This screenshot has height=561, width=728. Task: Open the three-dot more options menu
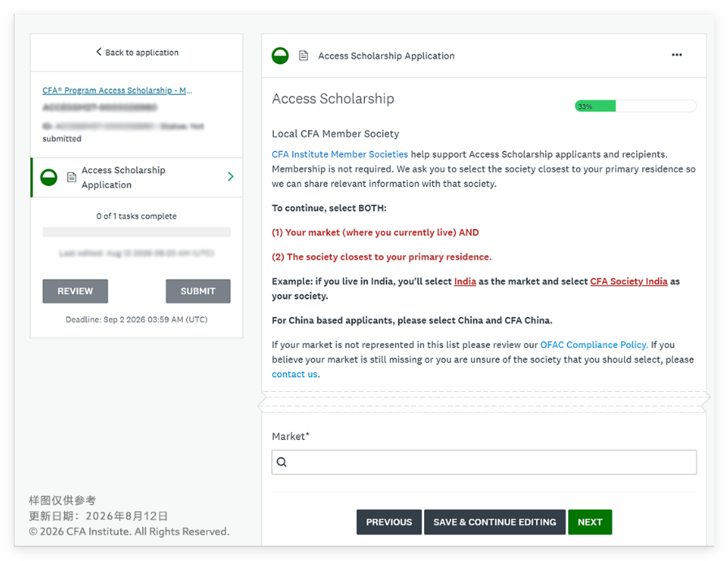[677, 54]
